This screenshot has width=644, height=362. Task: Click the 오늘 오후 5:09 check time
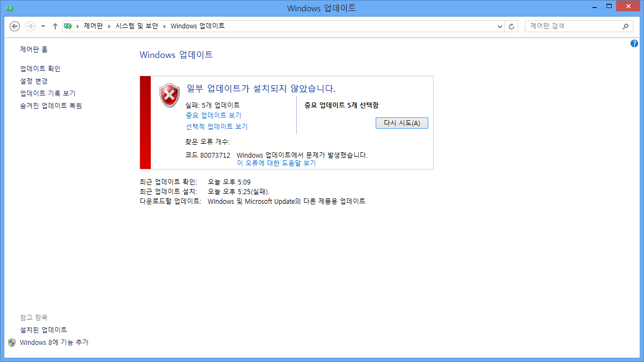pos(229,182)
